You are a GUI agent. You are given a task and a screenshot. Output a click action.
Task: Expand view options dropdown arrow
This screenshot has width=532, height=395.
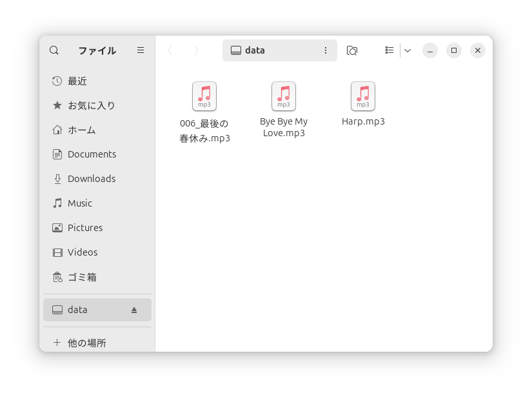408,50
